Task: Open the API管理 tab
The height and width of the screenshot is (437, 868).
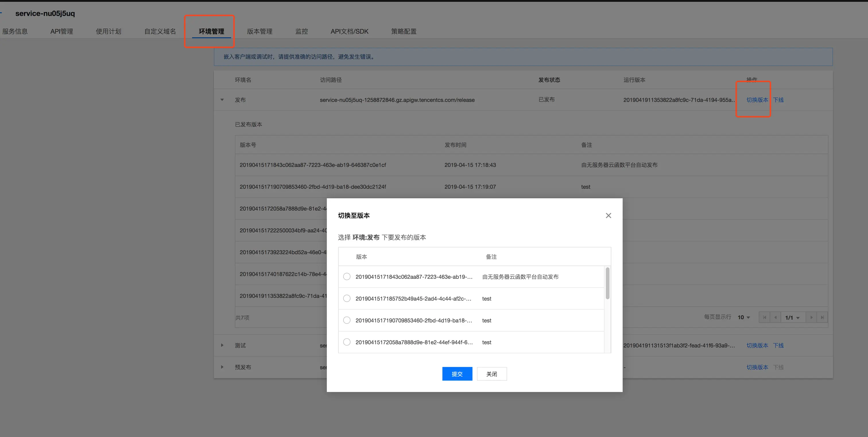Action: tap(62, 31)
